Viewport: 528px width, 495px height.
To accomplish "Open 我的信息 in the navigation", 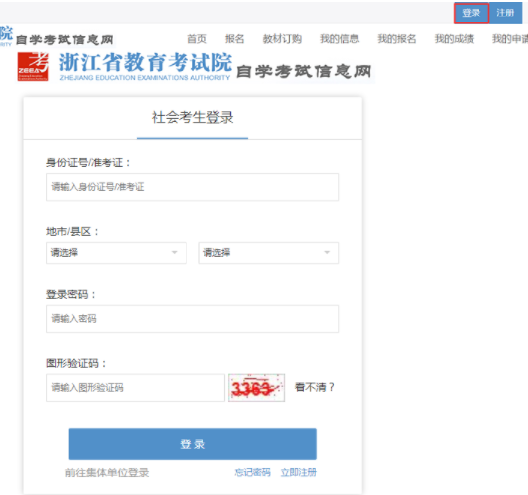I will [x=339, y=39].
